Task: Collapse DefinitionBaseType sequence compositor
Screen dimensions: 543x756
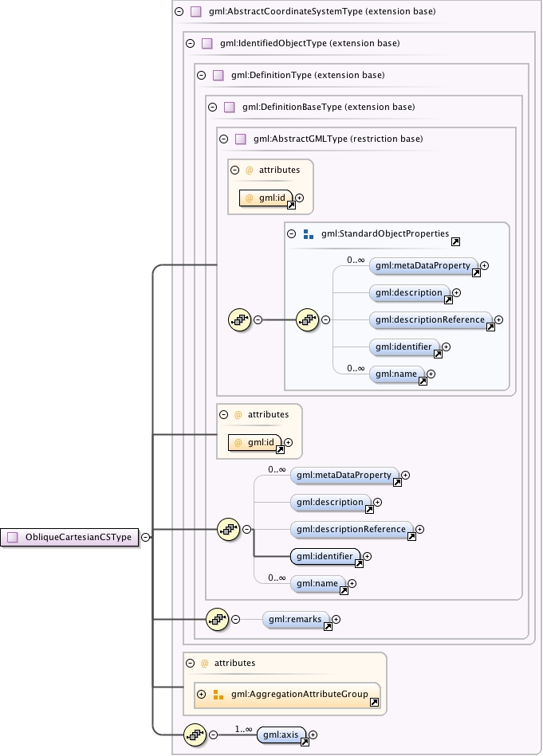Action: tap(246, 529)
